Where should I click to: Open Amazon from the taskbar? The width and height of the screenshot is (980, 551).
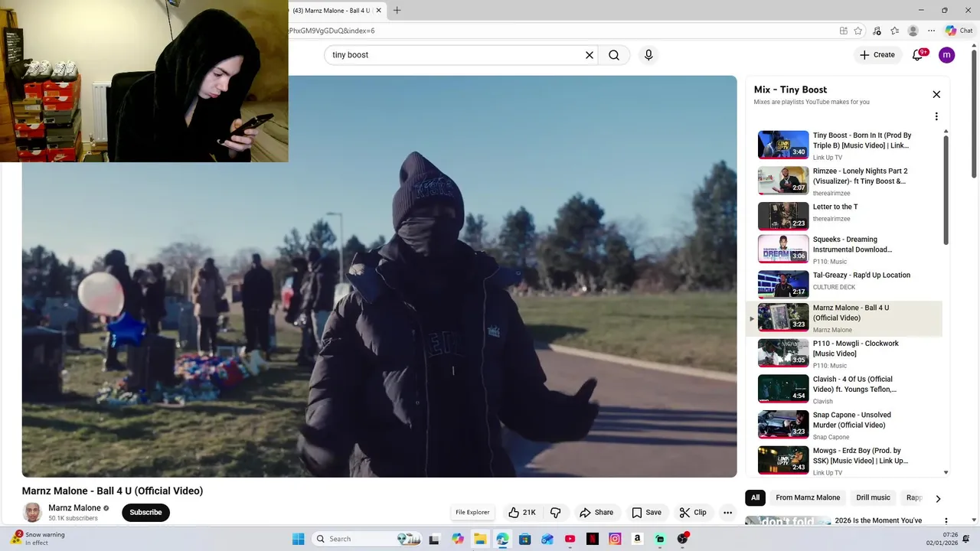point(637,539)
